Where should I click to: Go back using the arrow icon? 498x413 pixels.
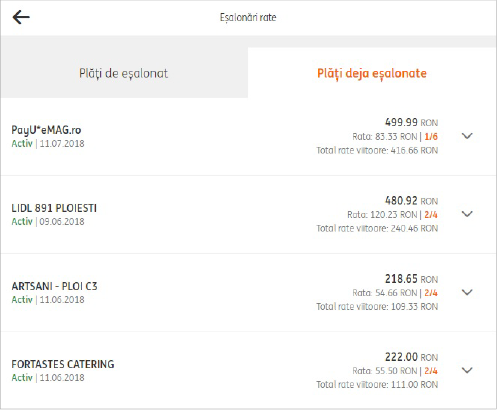point(21,17)
